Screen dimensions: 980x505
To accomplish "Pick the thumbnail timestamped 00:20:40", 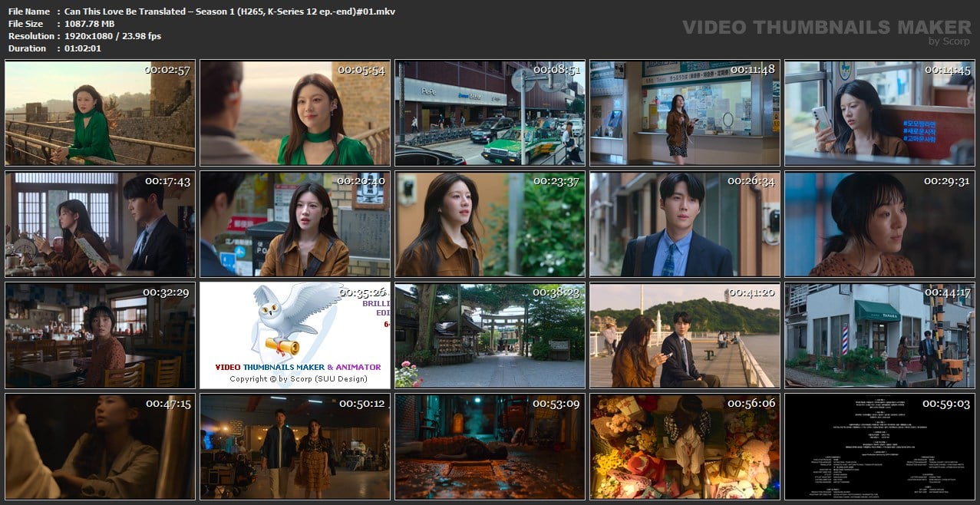I will click(295, 224).
